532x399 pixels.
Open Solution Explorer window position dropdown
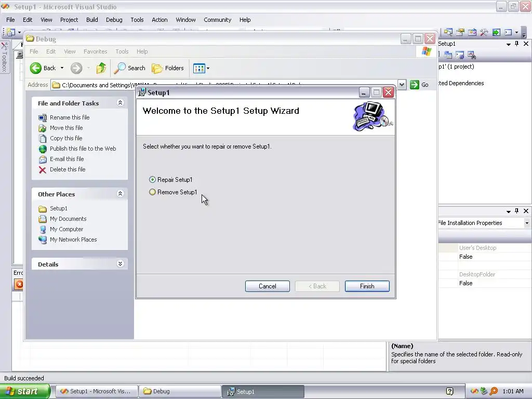(508, 44)
